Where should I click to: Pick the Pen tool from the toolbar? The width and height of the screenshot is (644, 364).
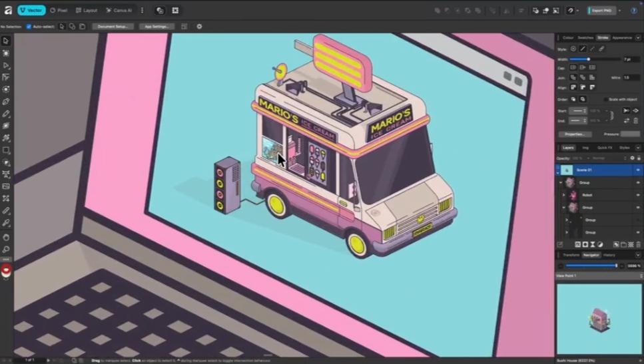pyautogui.click(x=6, y=102)
